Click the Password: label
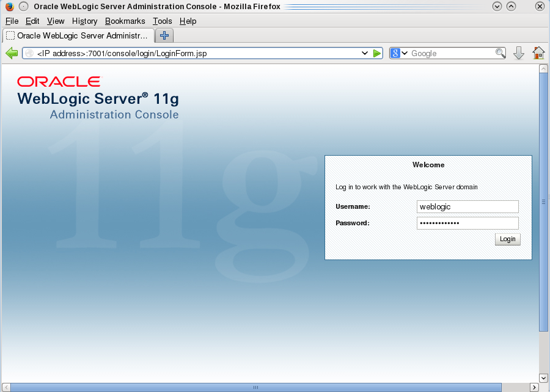550x392 pixels. 352,223
